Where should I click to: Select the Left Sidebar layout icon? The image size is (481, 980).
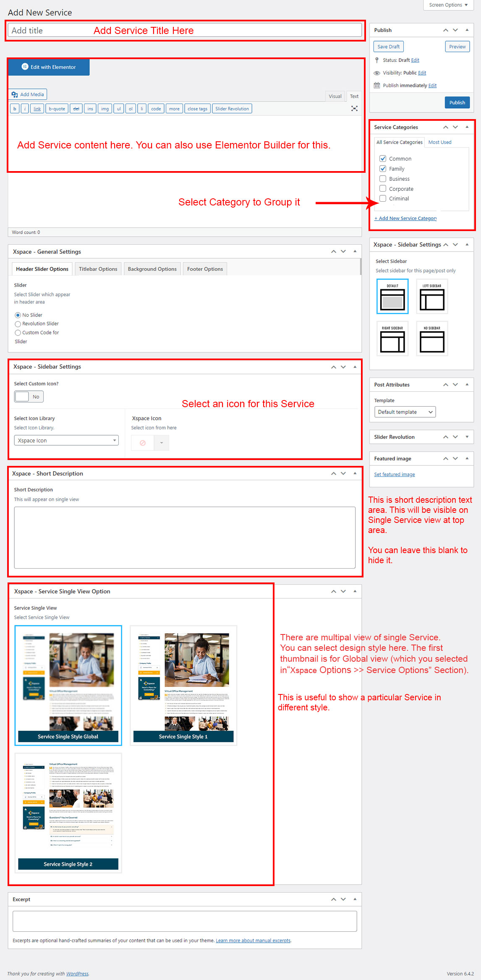coord(432,296)
